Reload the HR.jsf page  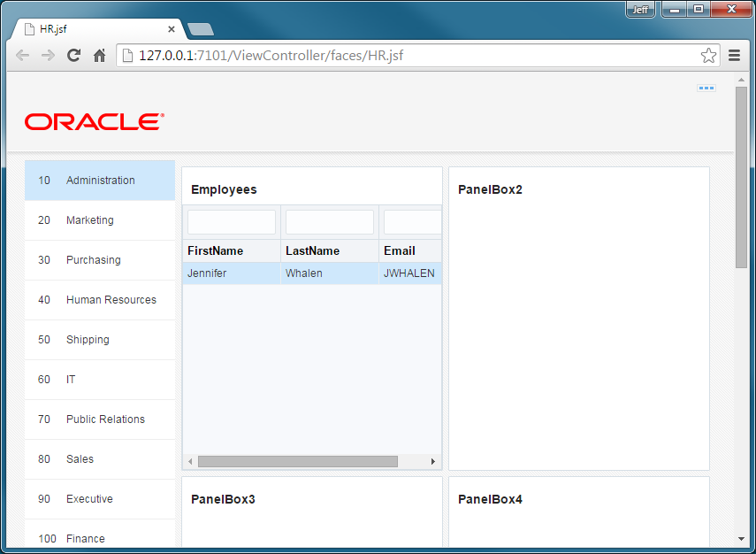pos(73,56)
